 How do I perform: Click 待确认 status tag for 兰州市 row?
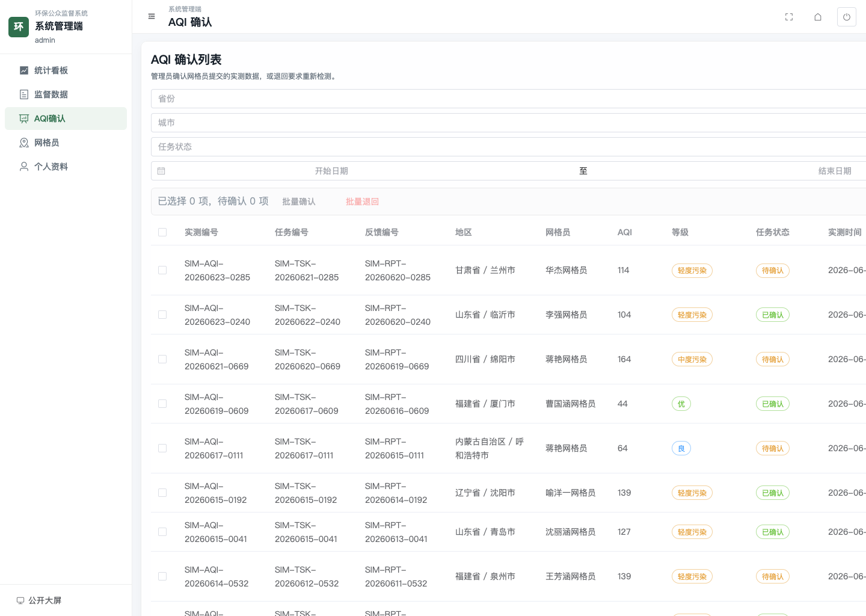point(773,271)
